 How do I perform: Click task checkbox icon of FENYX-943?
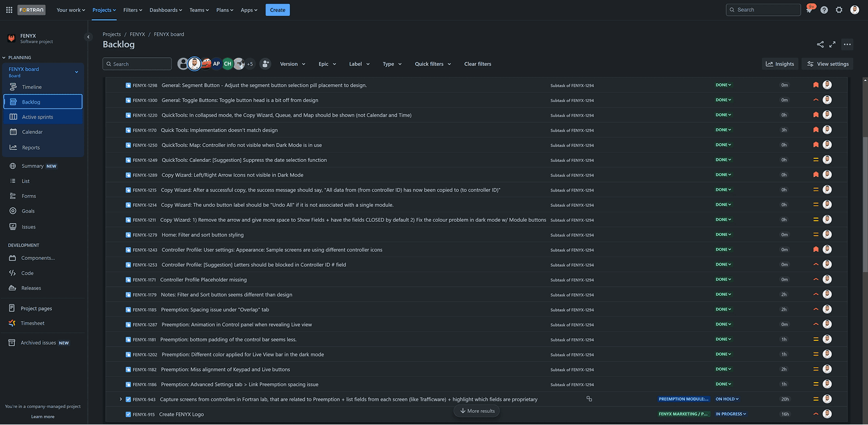click(128, 400)
